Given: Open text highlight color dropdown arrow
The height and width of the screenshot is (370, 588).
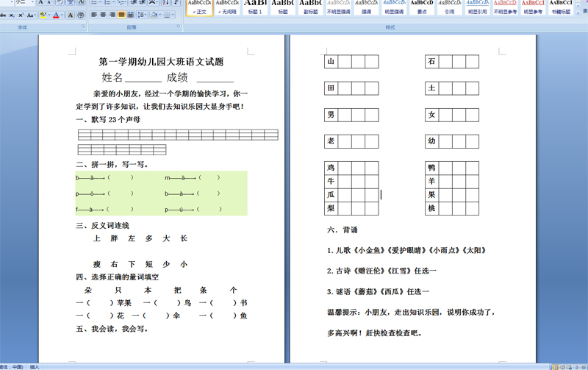Looking at the screenshot, I should [49, 15].
